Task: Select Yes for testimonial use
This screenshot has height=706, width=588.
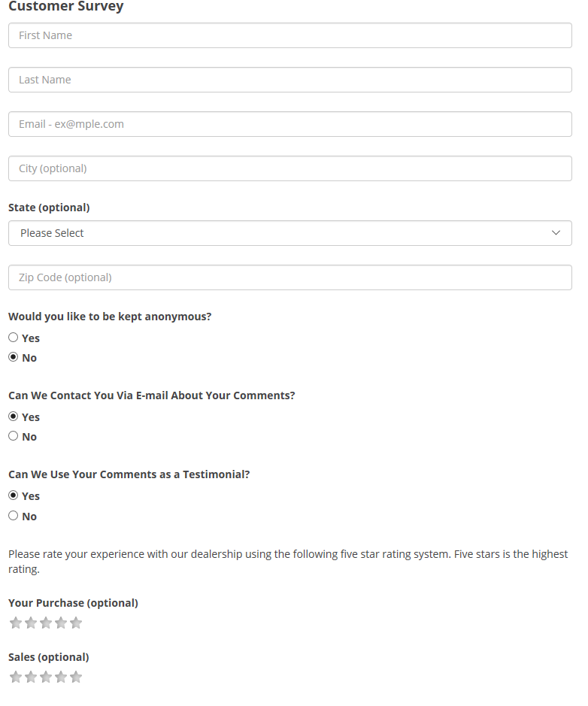Action: click(x=14, y=495)
